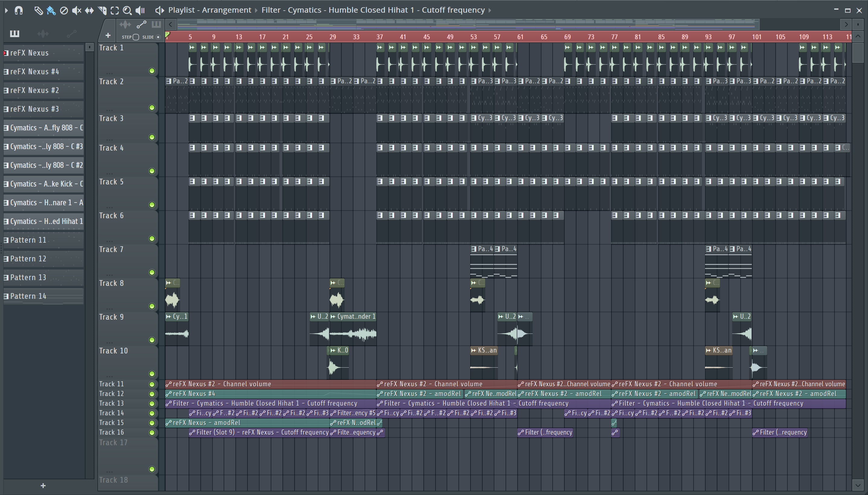The height and width of the screenshot is (495, 868).
Task: Show pattern clips in picker header
Action: (x=156, y=24)
